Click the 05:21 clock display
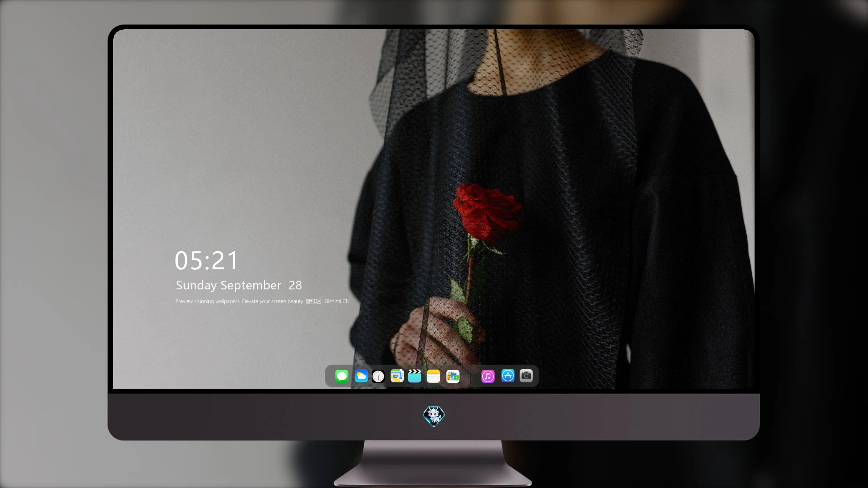 coord(206,260)
